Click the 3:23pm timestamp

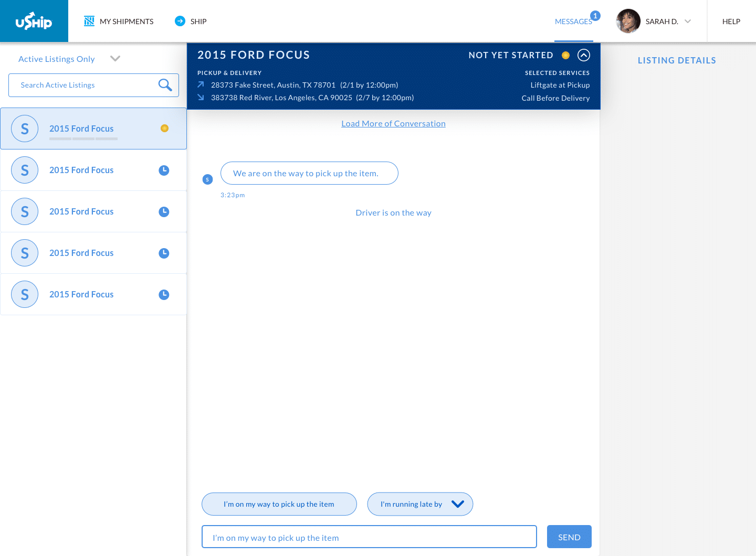(x=233, y=195)
